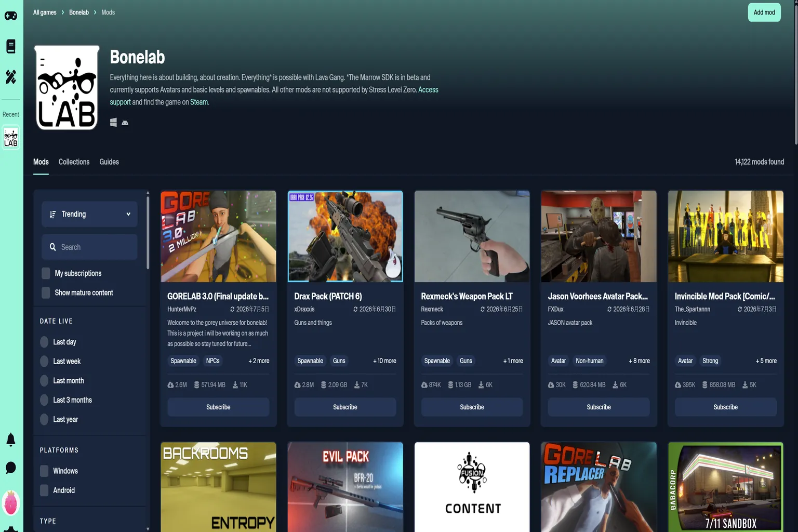The height and width of the screenshot is (532, 798).
Task: Check the Android platform filter
Action: 44,490
